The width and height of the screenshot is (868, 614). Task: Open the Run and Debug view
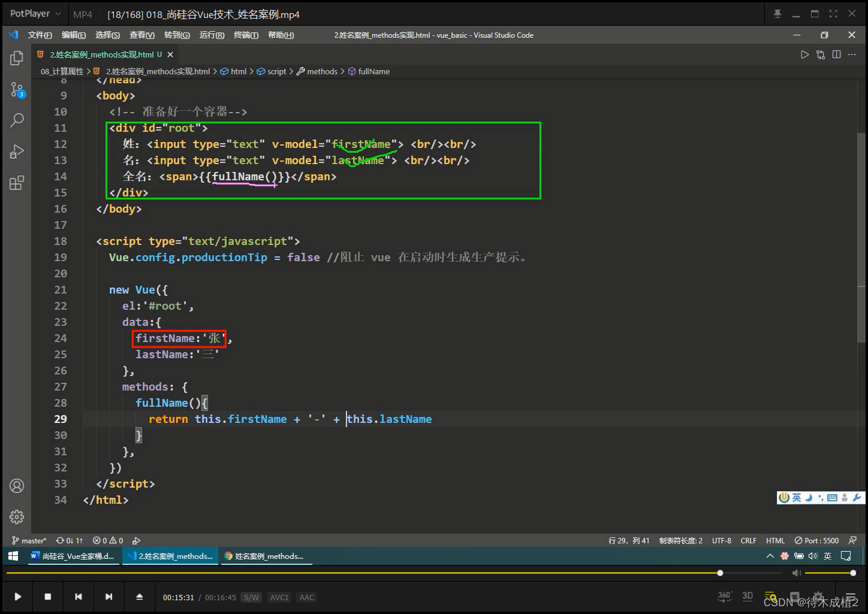(x=17, y=152)
